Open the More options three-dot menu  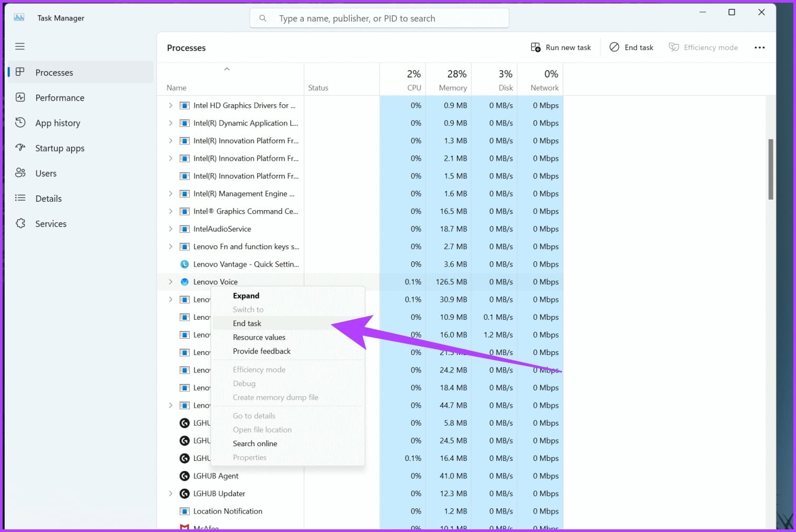click(759, 47)
